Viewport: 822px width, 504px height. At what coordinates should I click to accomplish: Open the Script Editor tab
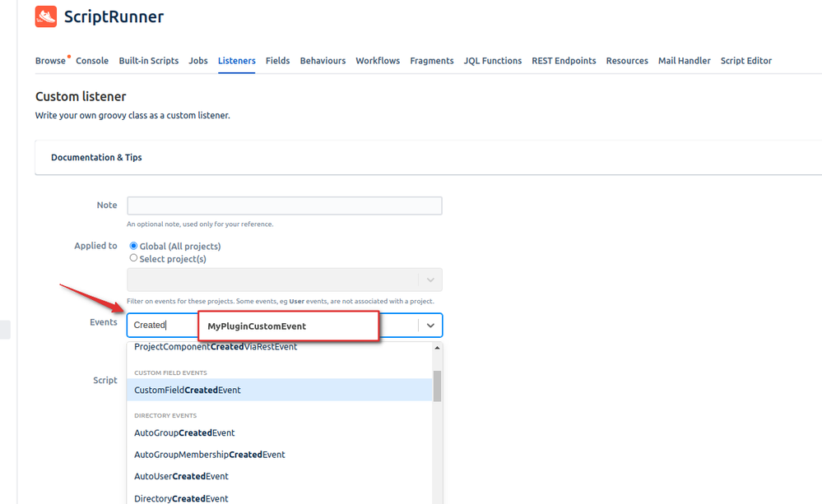pos(746,61)
